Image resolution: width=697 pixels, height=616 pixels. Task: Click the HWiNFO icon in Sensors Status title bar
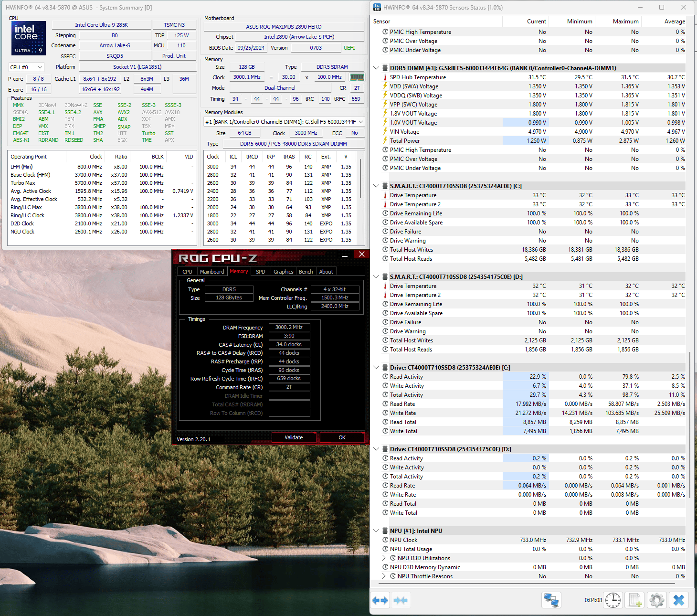coord(377,7)
